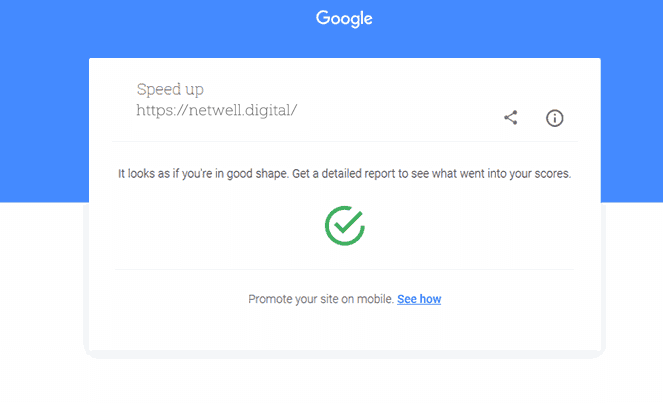This screenshot has height=403, width=663.
Task: Click the divider line beneath the URL
Action: point(345,141)
